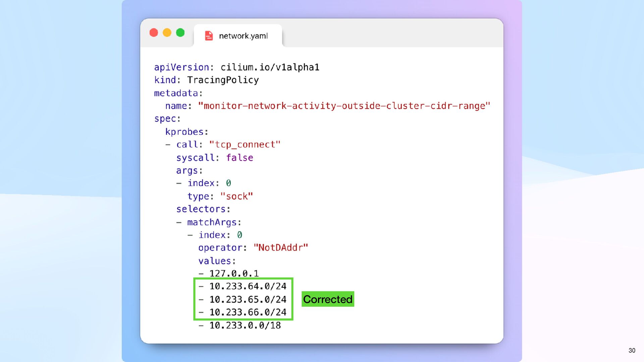Click the "sock" type value
The width and height of the screenshot is (644, 362).
click(x=236, y=196)
